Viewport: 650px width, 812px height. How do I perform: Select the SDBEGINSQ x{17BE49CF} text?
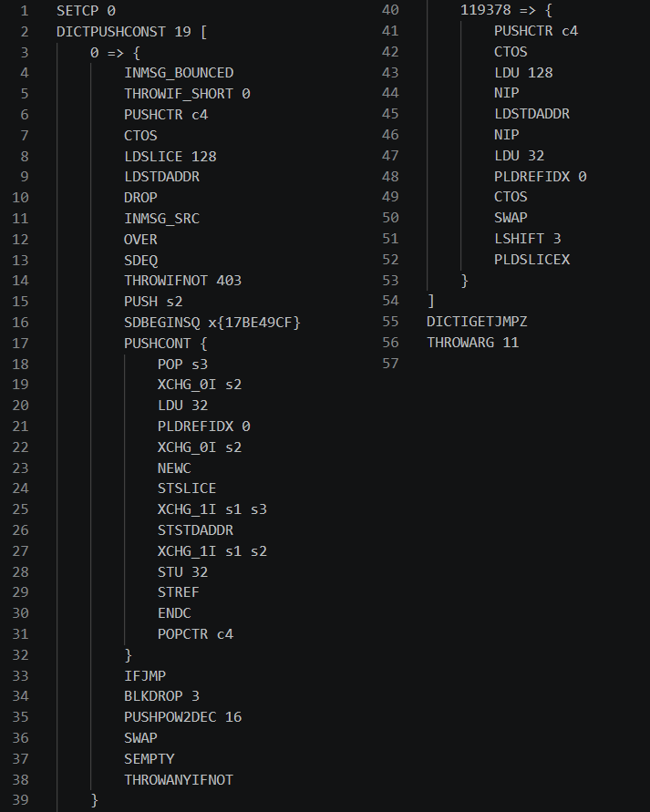coord(212,323)
